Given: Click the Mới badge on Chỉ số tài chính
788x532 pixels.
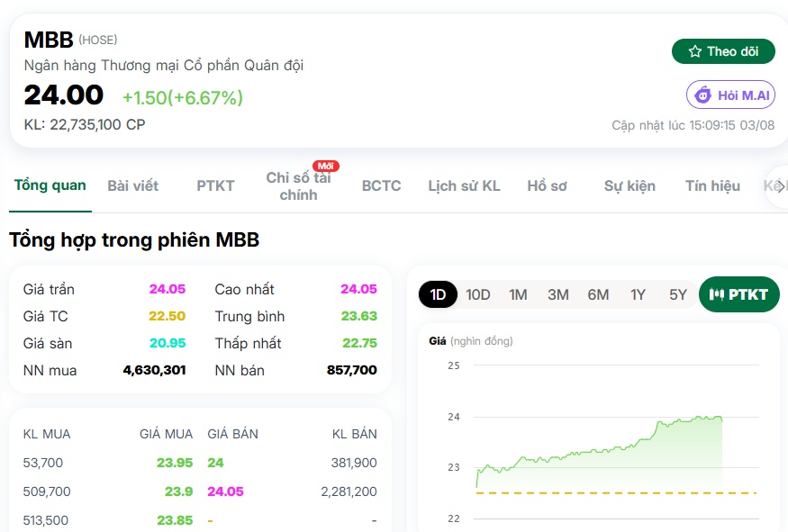Looking at the screenshot, I should pos(326,166).
